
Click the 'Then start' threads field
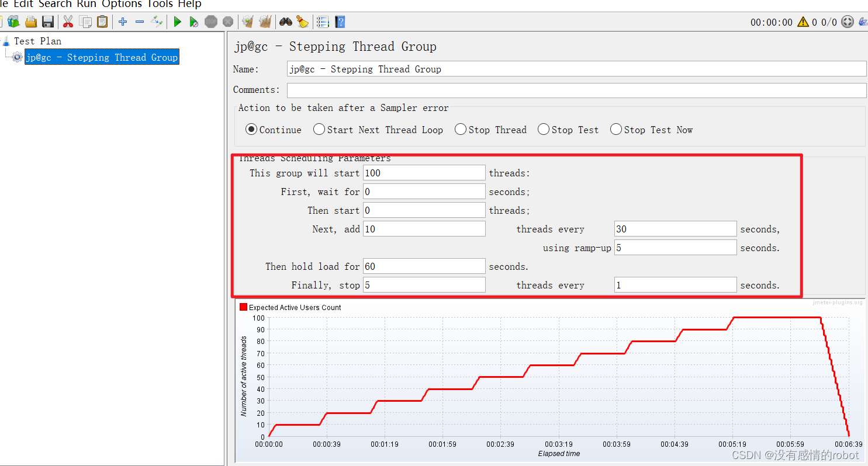(424, 210)
